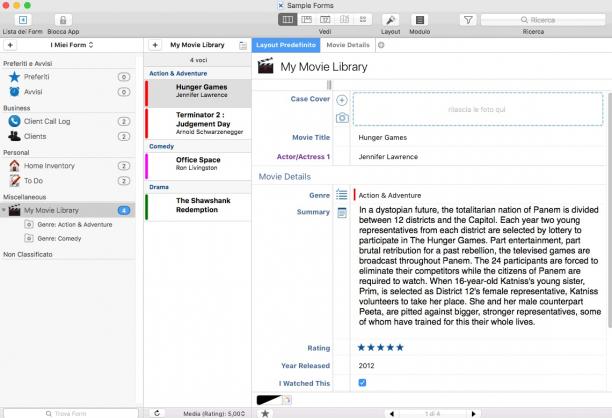Go to previous record arrow
This screenshot has height=418, width=612.
(x=391, y=413)
